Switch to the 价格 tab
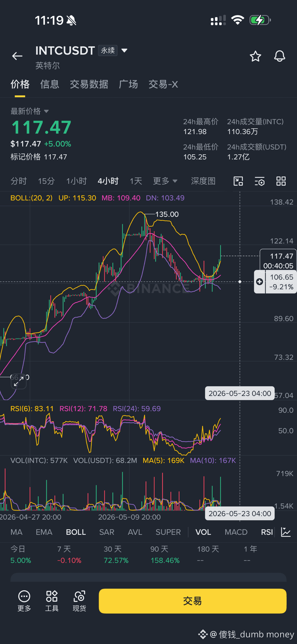This screenshot has width=297, height=644. (20, 84)
